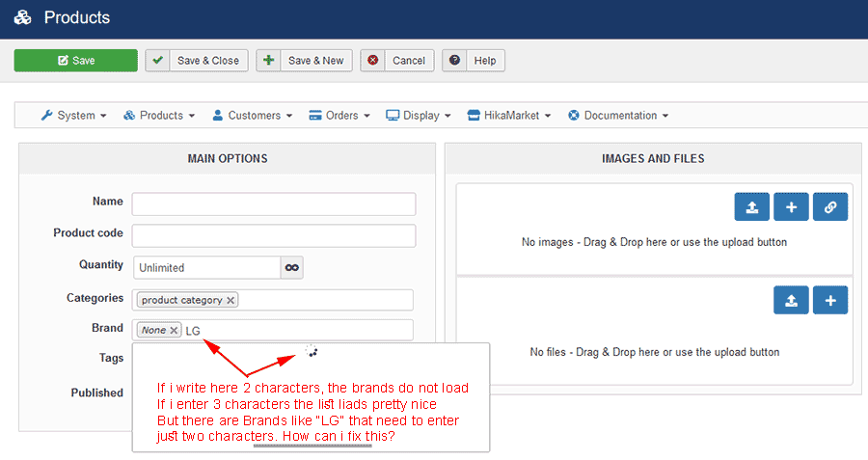Click the cubes icon in the Products menu
The height and width of the screenshot is (460, 868).
[x=129, y=115]
